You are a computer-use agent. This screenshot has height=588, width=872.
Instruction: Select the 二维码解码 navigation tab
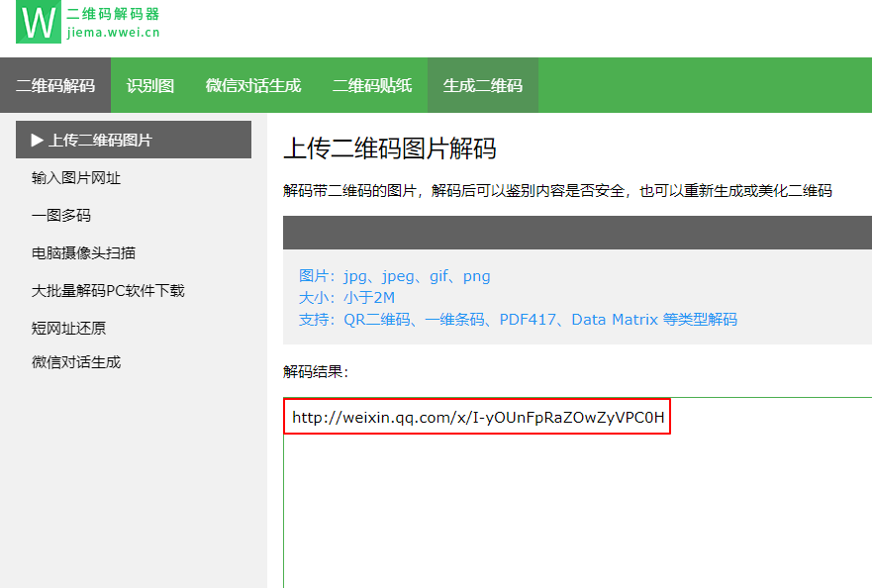pos(55,86)
